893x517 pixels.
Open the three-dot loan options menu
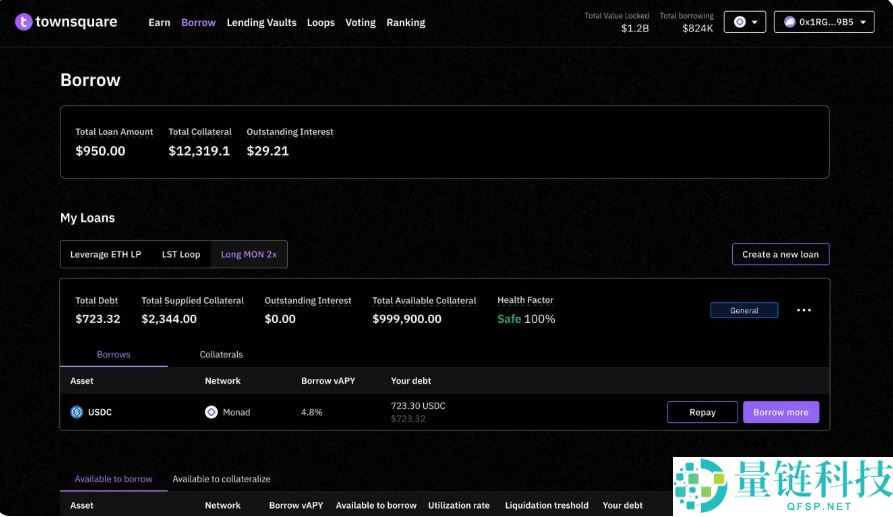804,311
